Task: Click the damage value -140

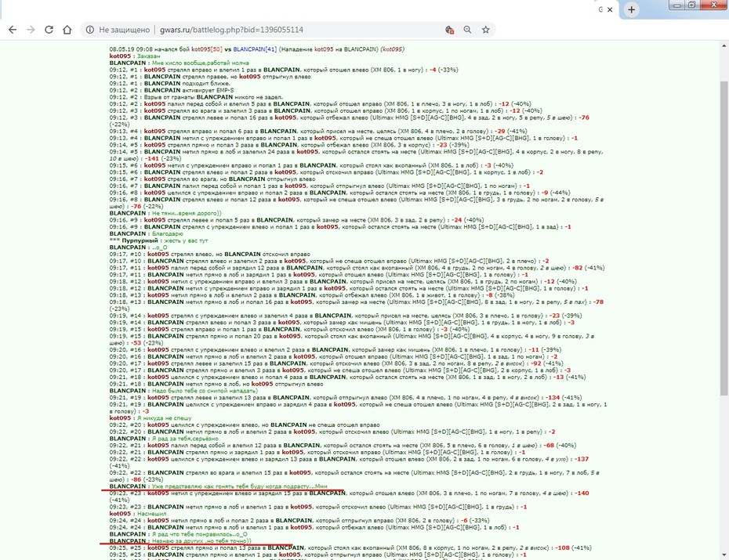Action: [582, 493]
